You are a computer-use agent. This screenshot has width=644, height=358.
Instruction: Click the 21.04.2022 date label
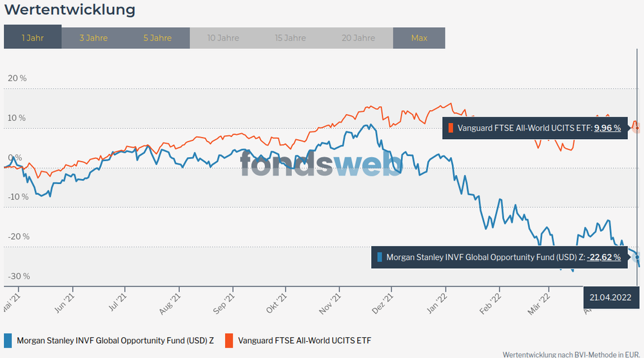tap(610, 297)
